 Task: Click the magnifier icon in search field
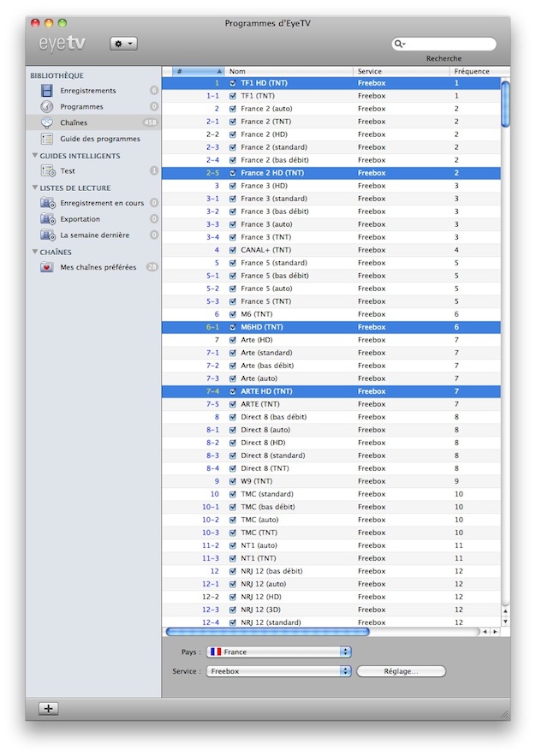(x=399, y=44)
